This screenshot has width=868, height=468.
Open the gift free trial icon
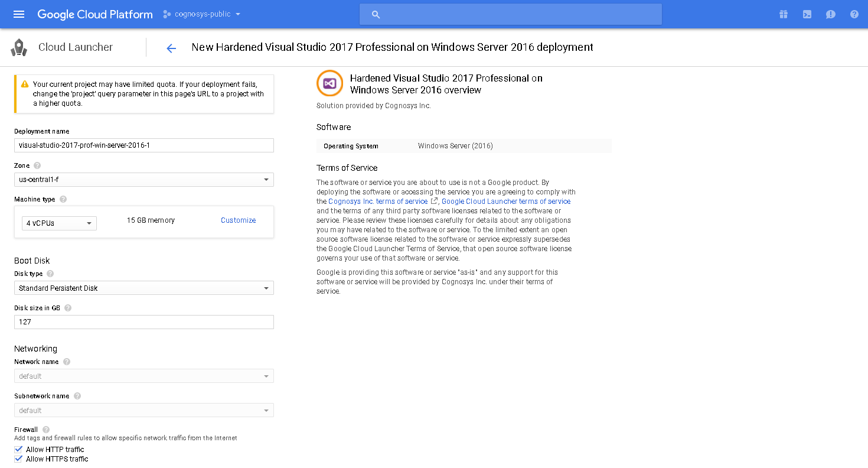point(784,14)
